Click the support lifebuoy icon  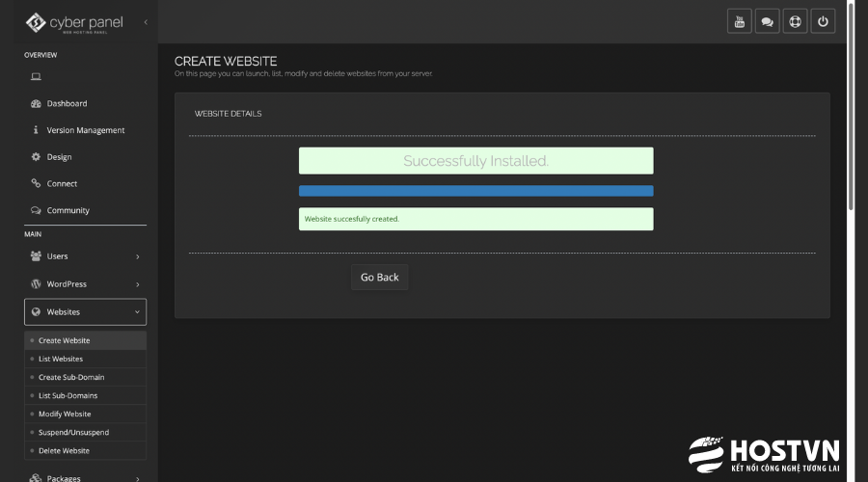click(x=795, y=21)
